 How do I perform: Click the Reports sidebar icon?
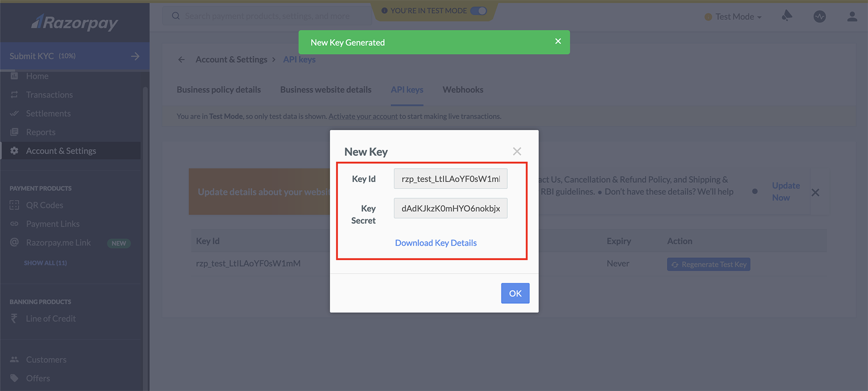pos(14,132)
